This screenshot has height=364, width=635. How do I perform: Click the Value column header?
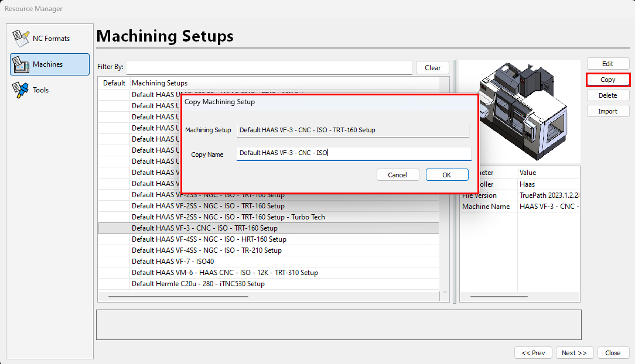coord(549,173)
